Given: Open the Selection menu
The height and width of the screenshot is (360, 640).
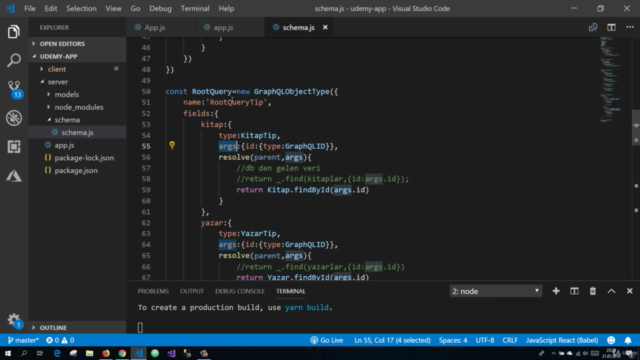Looking at the screenshot, I should 81,8.
